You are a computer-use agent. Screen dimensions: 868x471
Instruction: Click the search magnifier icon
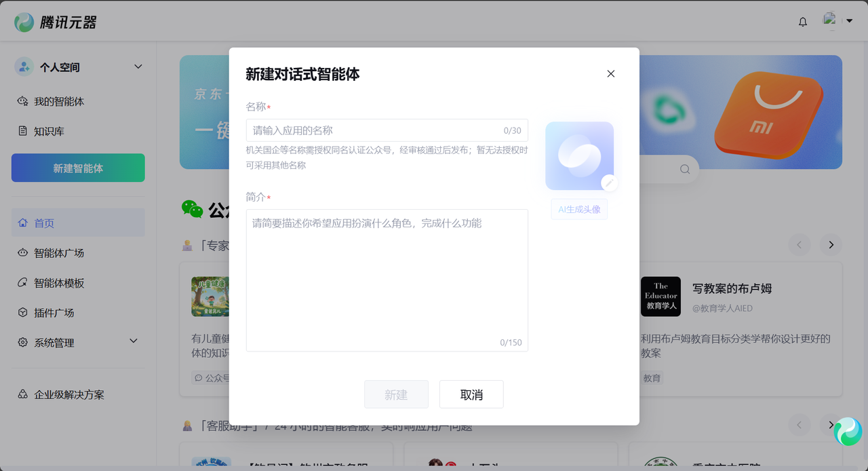(x=685, y=170)
